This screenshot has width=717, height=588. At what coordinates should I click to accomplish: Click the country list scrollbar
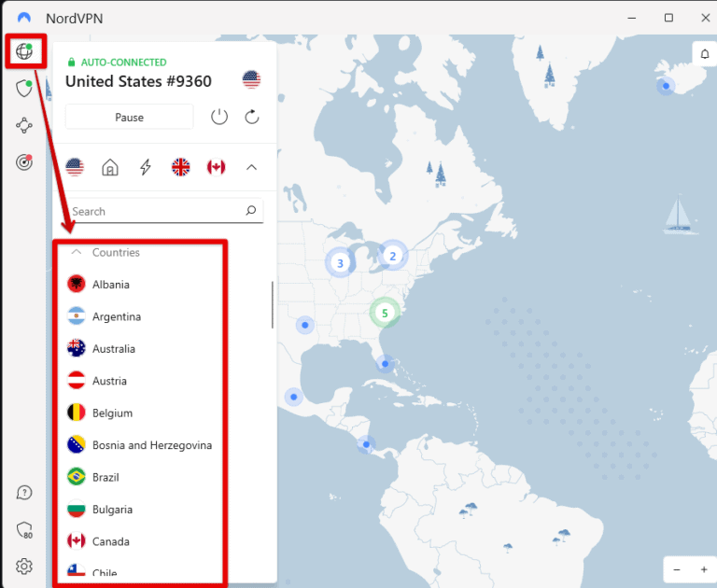(x=273, y=304)
